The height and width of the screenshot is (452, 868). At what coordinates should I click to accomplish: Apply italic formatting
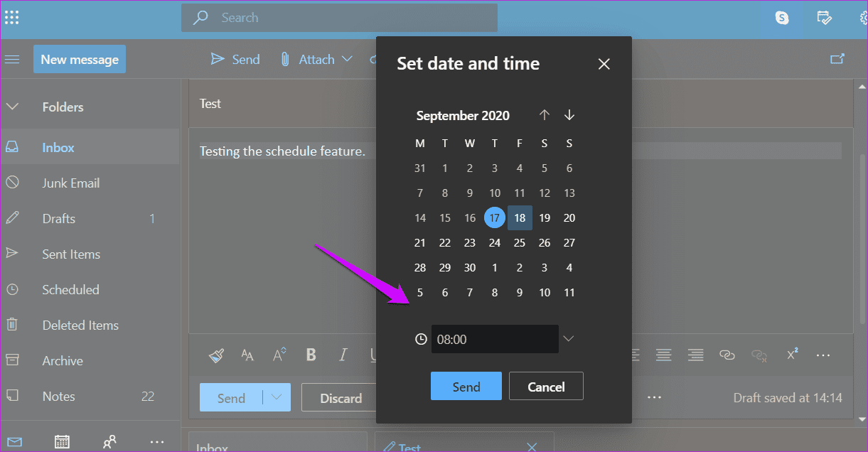coord(343,355)
